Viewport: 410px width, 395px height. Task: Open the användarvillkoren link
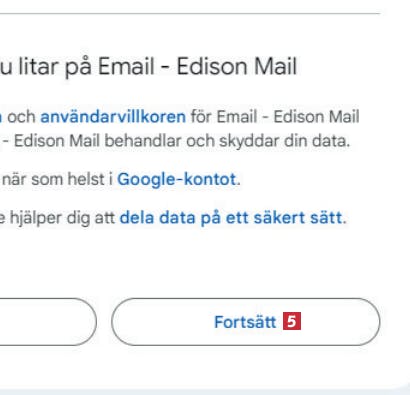[x=113, y=117]
